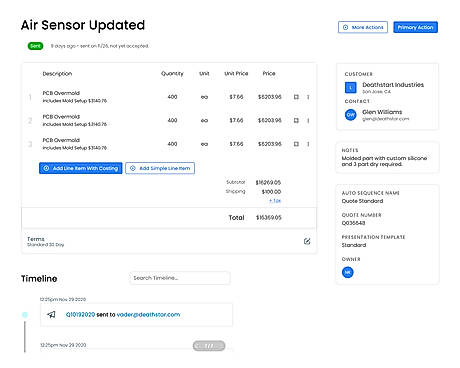Click the Total amount value
The width and height of the screenshot is (460, 368).
[x=269, y=218]
